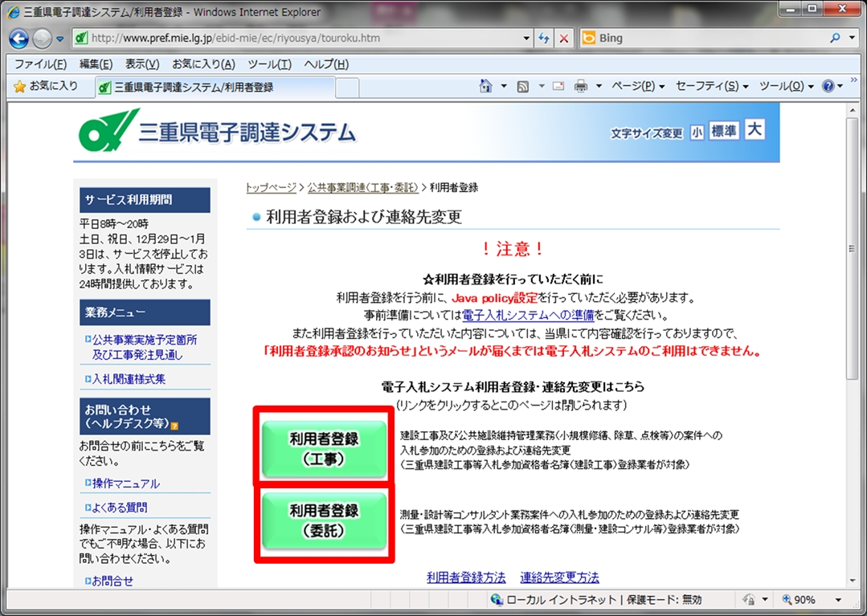Click the page vertical scrollbar thumb
867x616 pixels.
pos(852,249)
